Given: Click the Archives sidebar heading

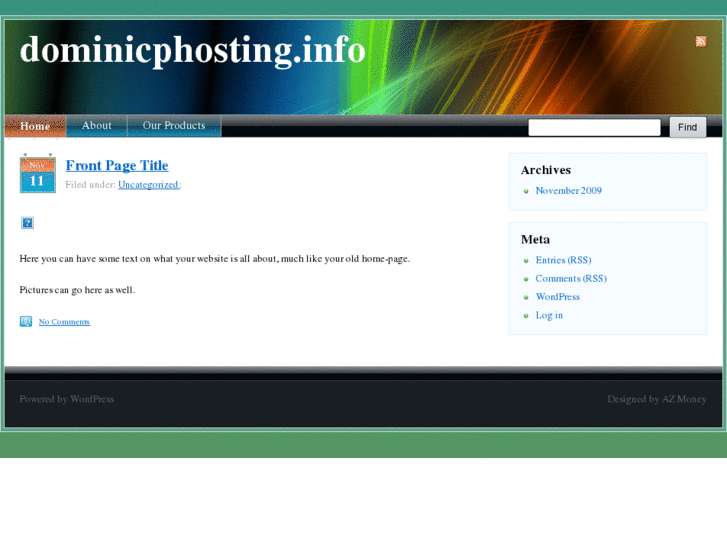Looking at the screenshot, I should (546, 170).
